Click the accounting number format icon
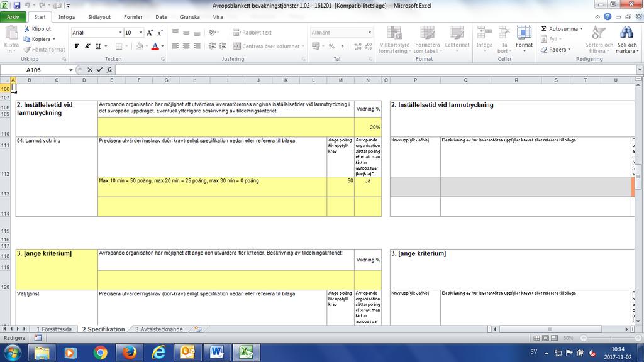This screenshot has width=644, height=362. click(x=316, y=46)
